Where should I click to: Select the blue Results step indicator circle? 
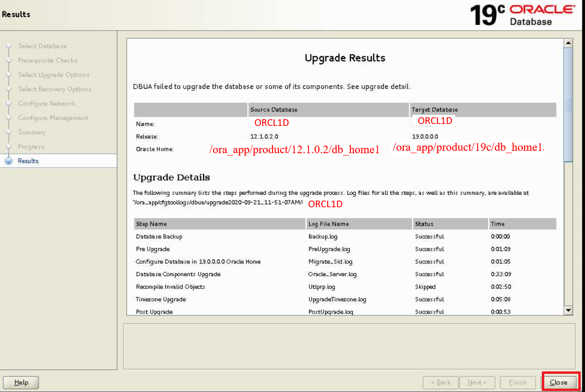pos(9,160)
